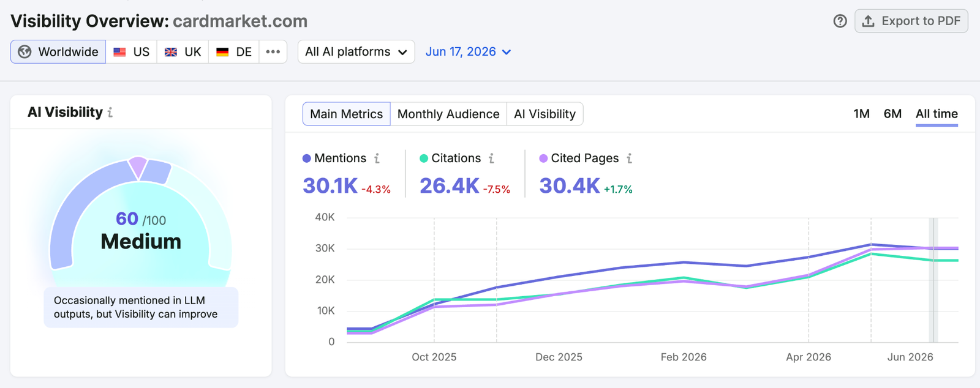Image resolution: width=980 pixels, height=388 pixels.
Task: Click the 30K y-axis label
Action: click(325, 248)
